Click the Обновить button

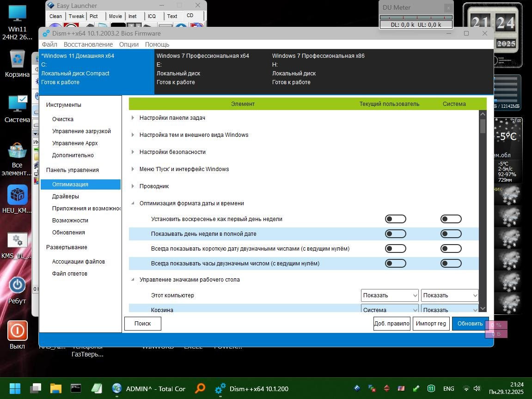tap(470, 324)
